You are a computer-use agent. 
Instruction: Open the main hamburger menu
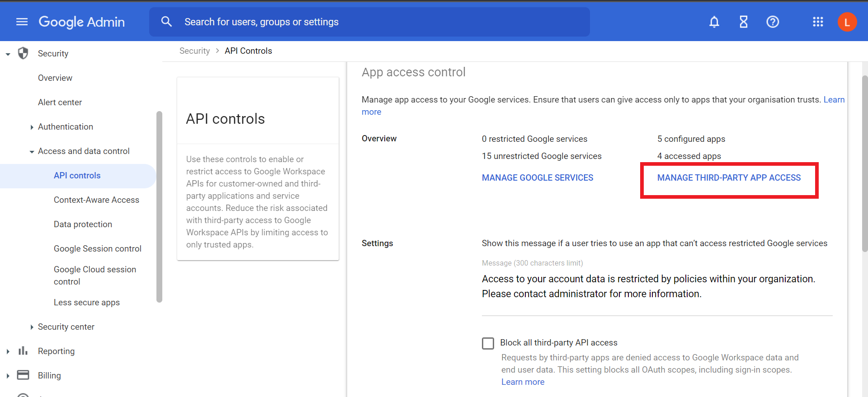[x=22, y=22]
